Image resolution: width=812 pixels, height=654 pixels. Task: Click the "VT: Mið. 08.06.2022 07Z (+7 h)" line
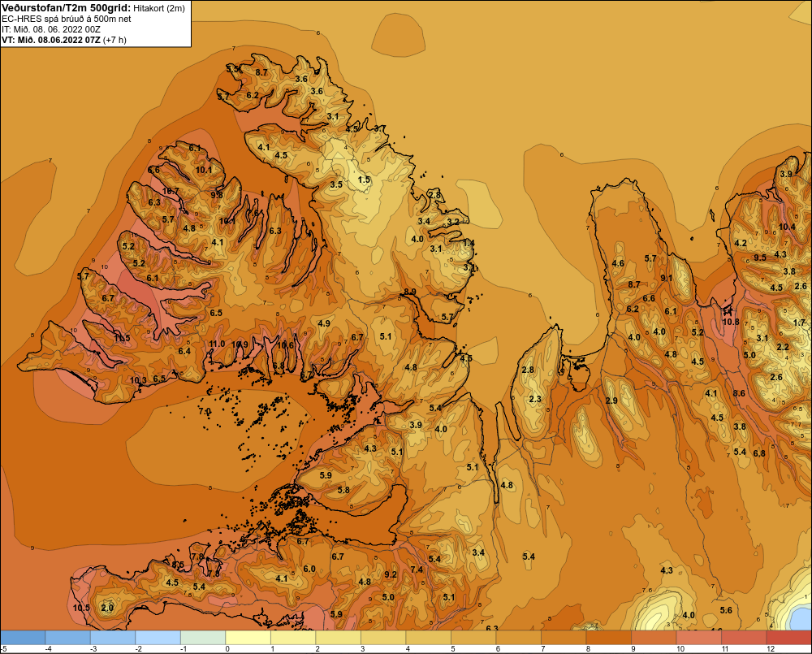point(63,40)
